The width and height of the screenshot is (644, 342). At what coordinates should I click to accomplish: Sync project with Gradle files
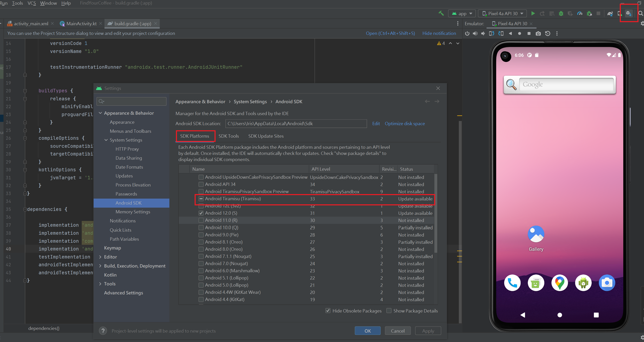click(610, 14)
